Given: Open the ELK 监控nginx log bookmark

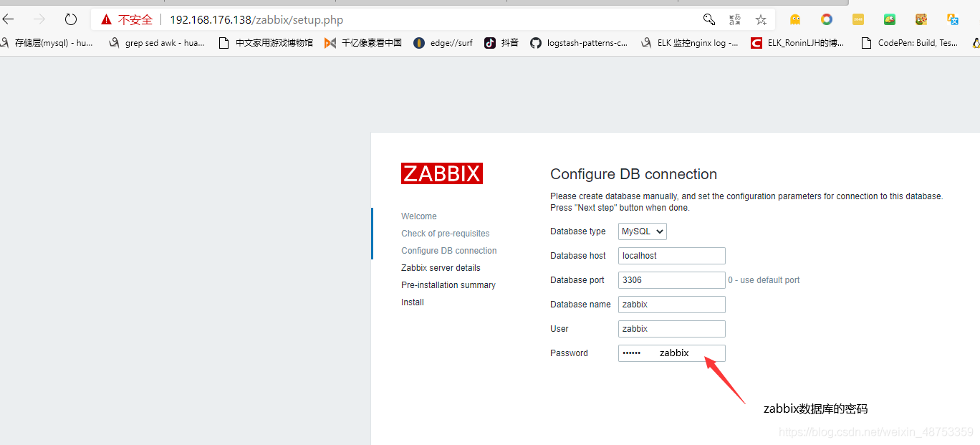Looking at the screenshot, I should 690,43.
